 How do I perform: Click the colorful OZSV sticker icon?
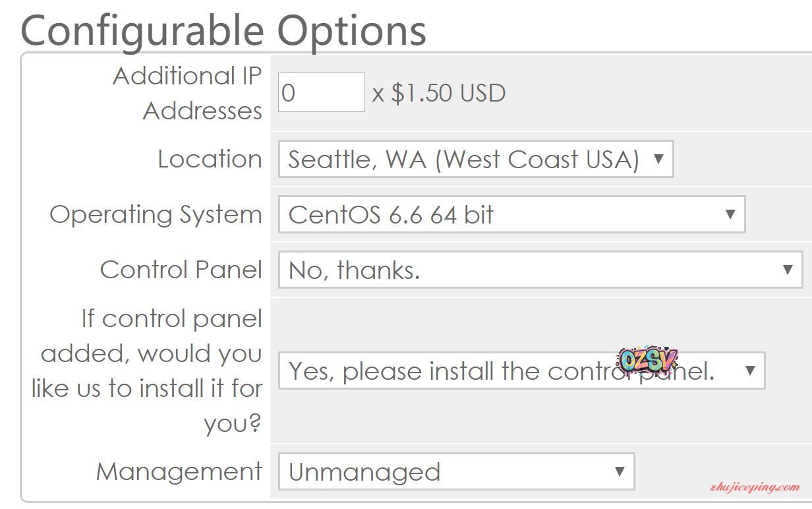(648, 360)
